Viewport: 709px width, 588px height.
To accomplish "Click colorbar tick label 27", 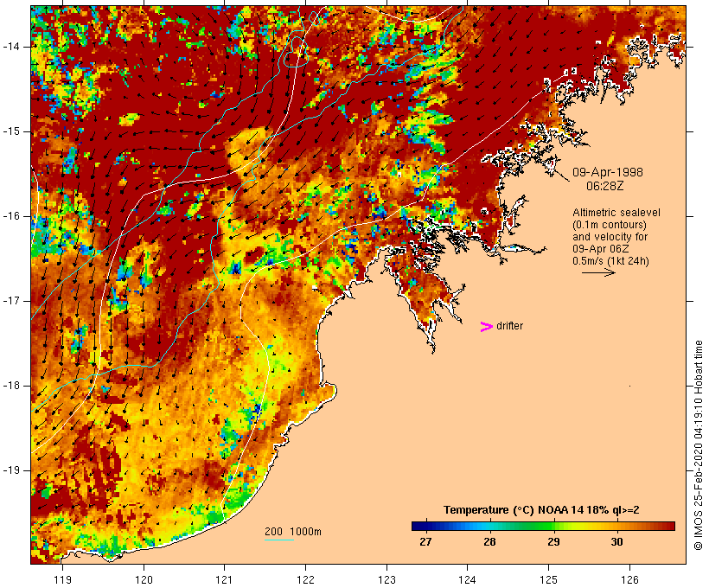I will pyautogui.click(x=425, y=542).
